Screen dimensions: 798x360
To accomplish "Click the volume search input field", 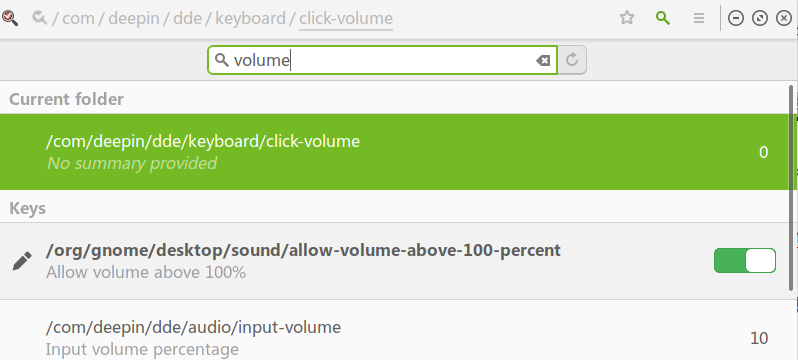I will pyautogui.click(x=382, y=60).
